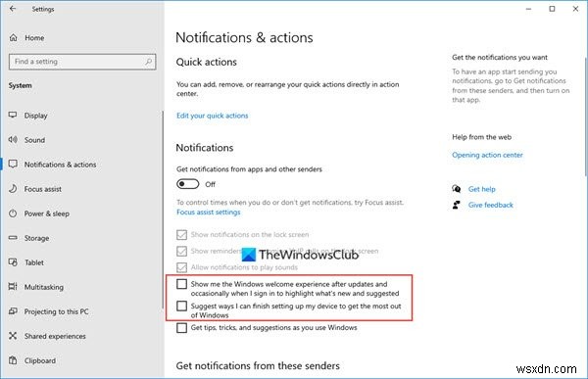
Task: Close the Settings window
Action: tap(575, 9)
